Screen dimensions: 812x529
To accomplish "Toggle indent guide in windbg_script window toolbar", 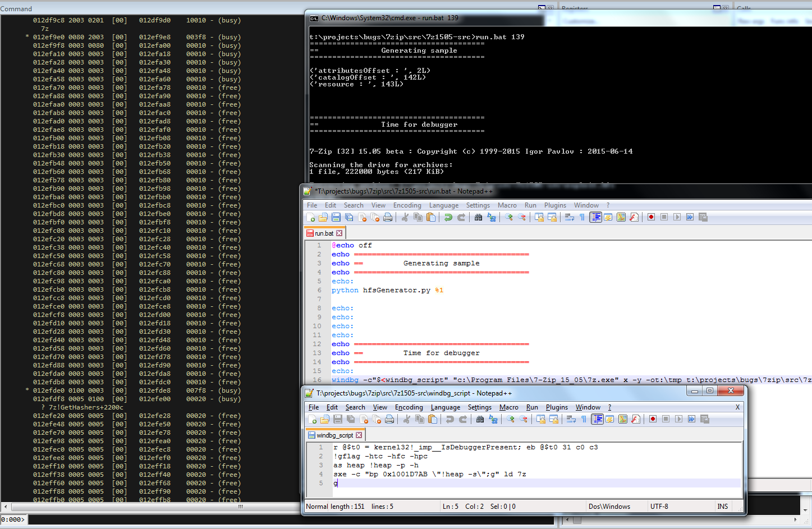I will click(597, 419).
